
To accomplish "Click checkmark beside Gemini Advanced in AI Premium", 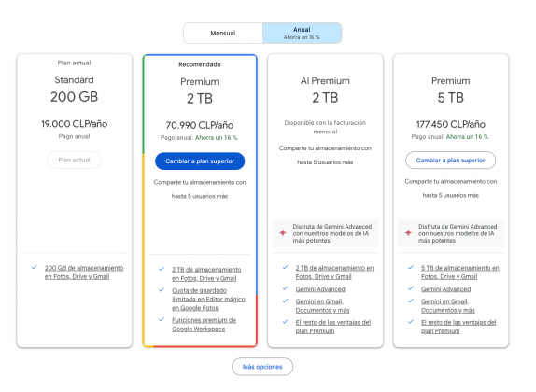I will [285, 288].
